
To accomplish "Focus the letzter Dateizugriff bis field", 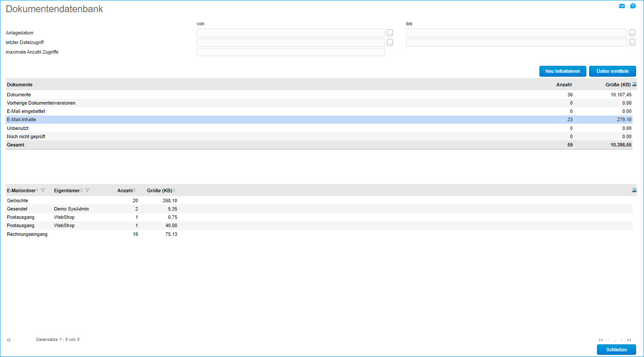I will (x=517, y=42).
